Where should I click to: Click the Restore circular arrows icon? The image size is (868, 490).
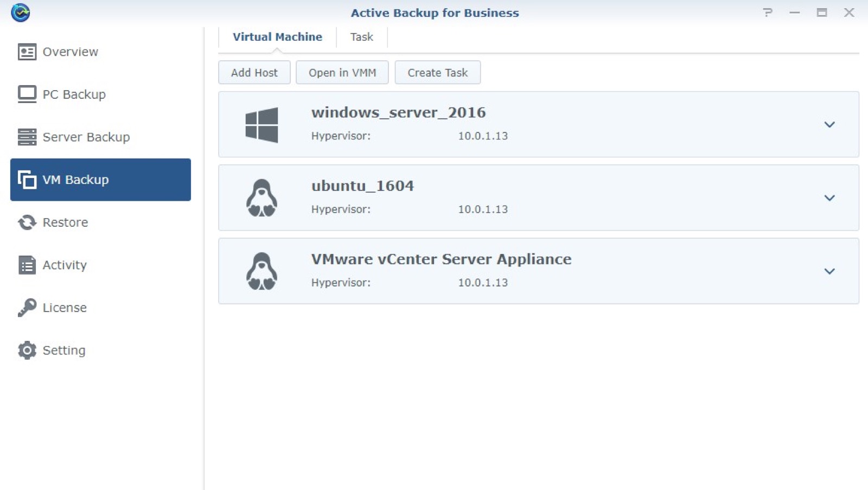click(27, 222)
